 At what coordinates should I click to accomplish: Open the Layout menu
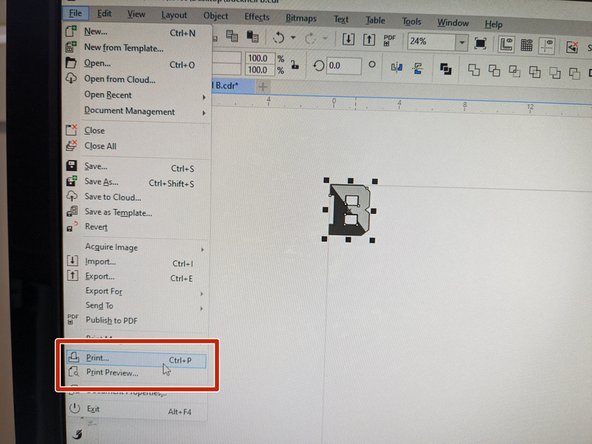tap(174, 15)
